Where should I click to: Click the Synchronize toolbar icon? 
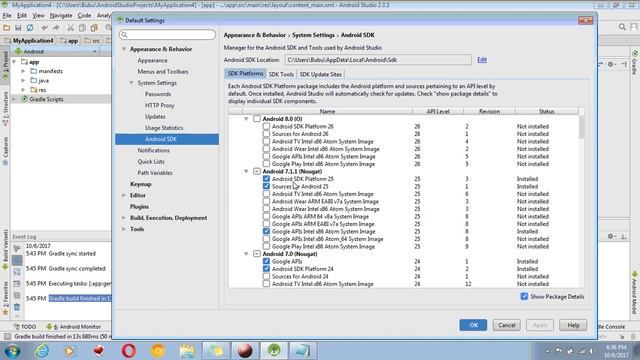(x=30, y=28)
